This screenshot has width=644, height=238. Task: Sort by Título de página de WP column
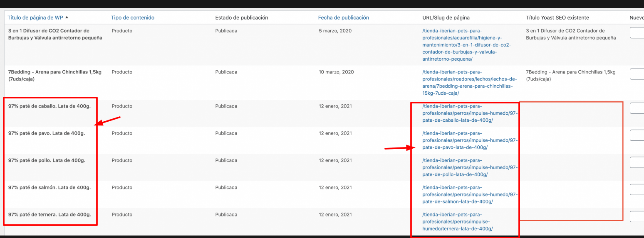[36, 17]
